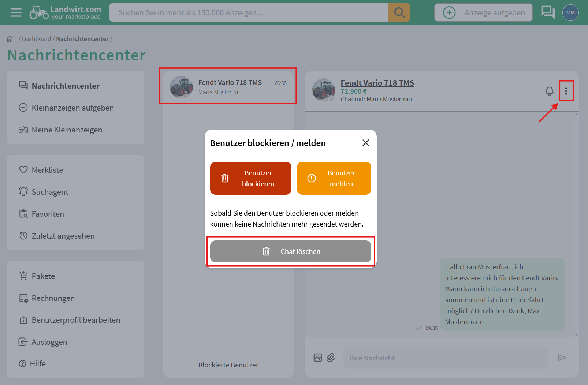Click Benutzer melden button

point(334,178)
